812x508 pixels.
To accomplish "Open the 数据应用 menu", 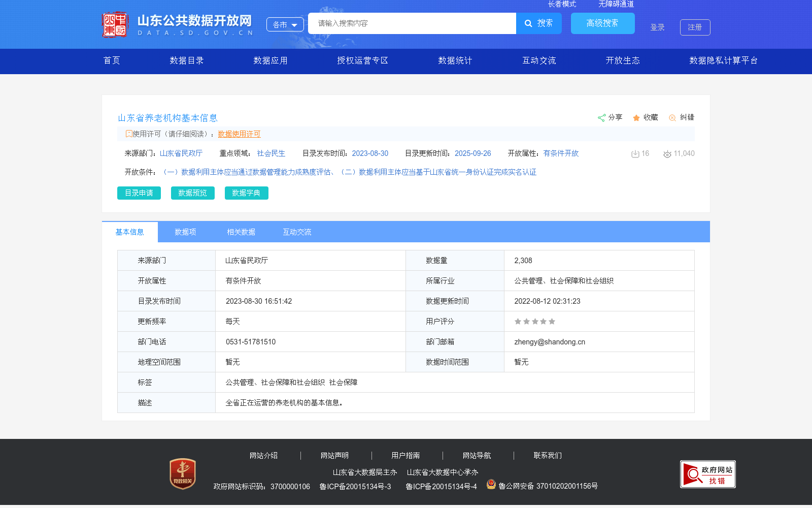I will point(270,60).
